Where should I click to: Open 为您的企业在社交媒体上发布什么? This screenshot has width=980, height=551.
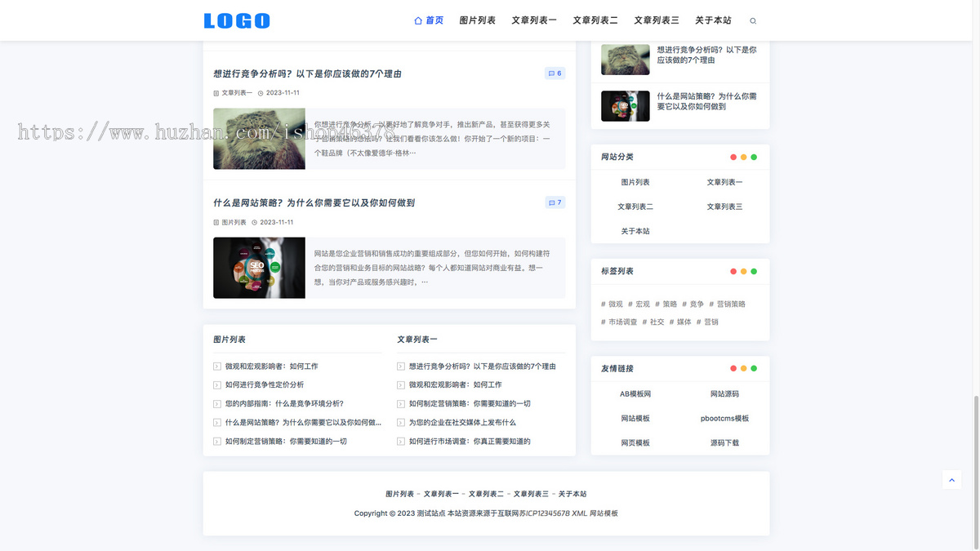point(462,423)
